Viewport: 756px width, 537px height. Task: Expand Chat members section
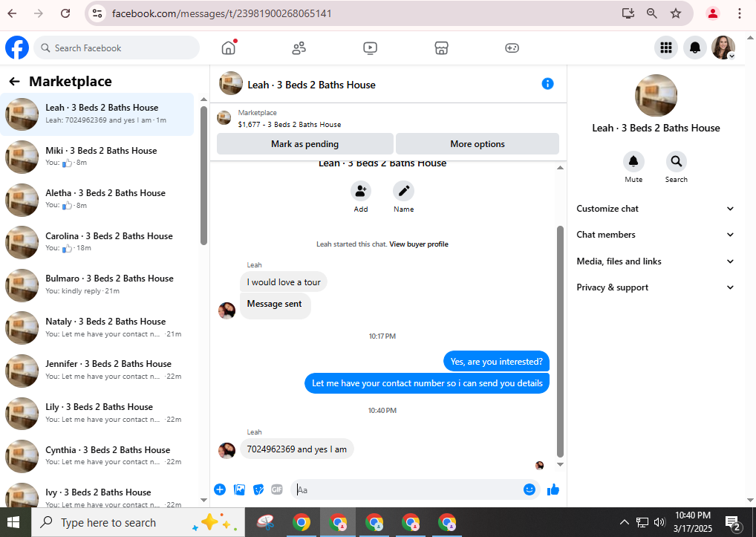point(656,235)
